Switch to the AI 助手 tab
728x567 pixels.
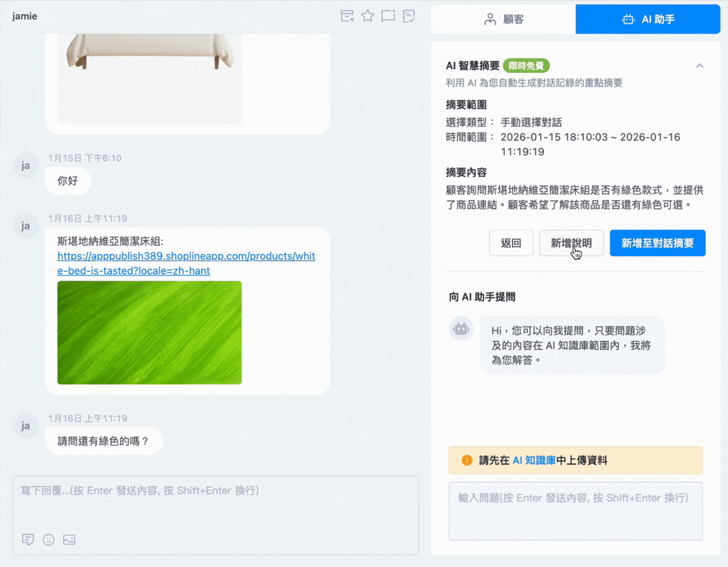tap(648, 19)
